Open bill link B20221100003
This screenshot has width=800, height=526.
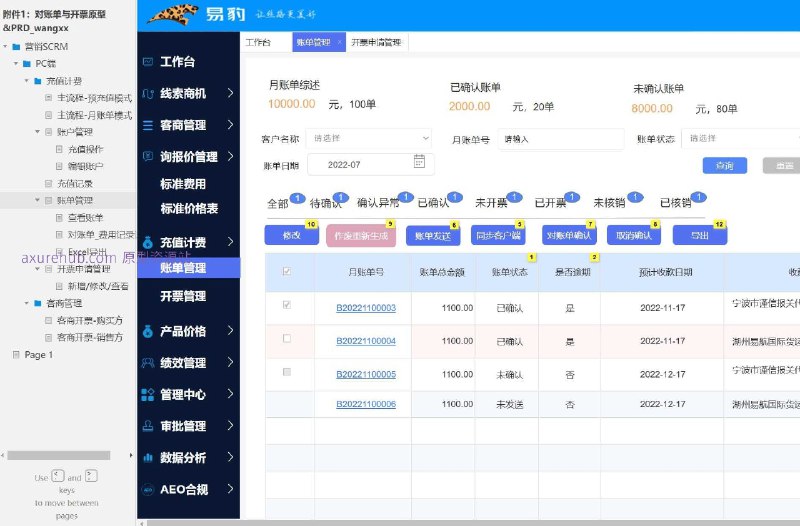tap(366, 308)
